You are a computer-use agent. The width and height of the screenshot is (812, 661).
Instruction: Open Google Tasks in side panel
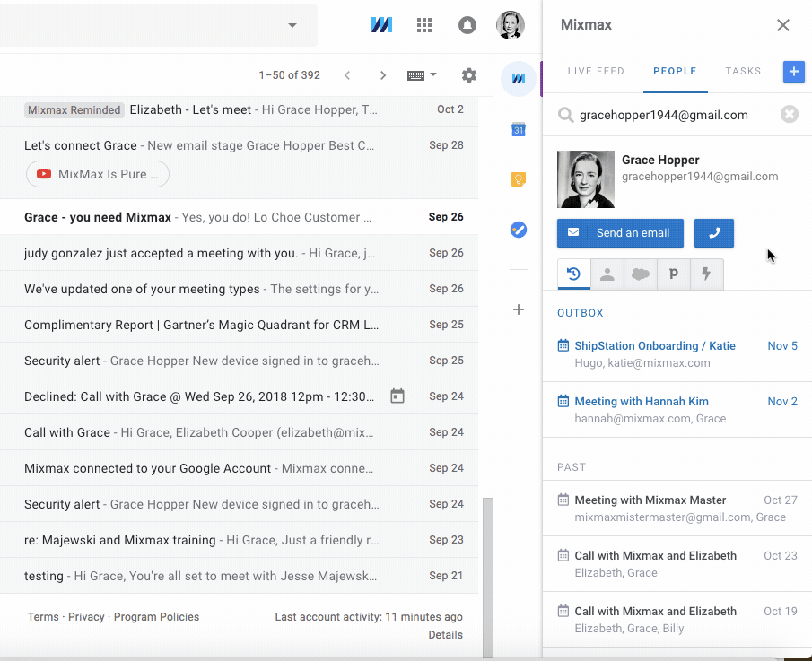pos(518,230)
